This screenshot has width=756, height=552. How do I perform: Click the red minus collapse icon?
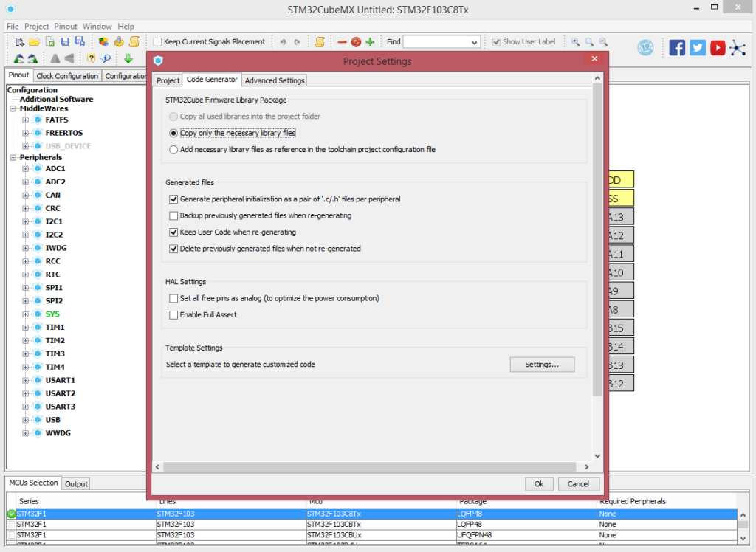point(343,42)
